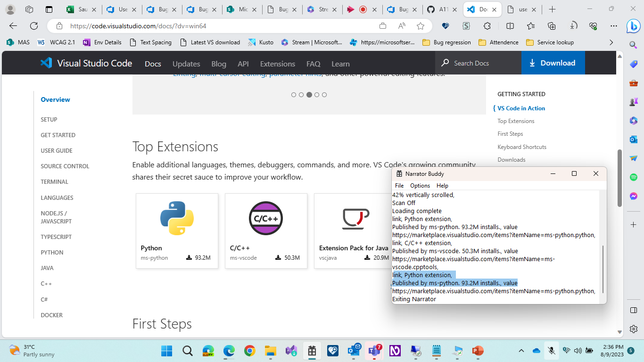Select the first carousel dot indicator

click(294, 95)
